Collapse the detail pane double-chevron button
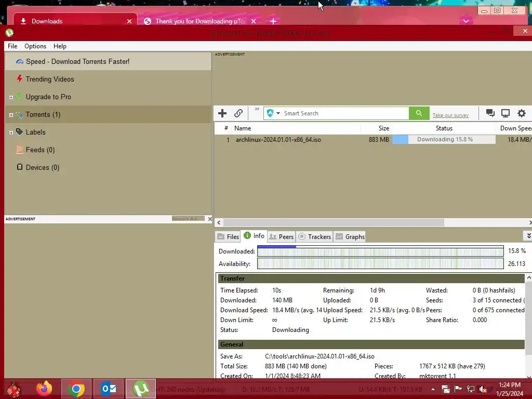The image size is (532, 399). click(528, 235)
